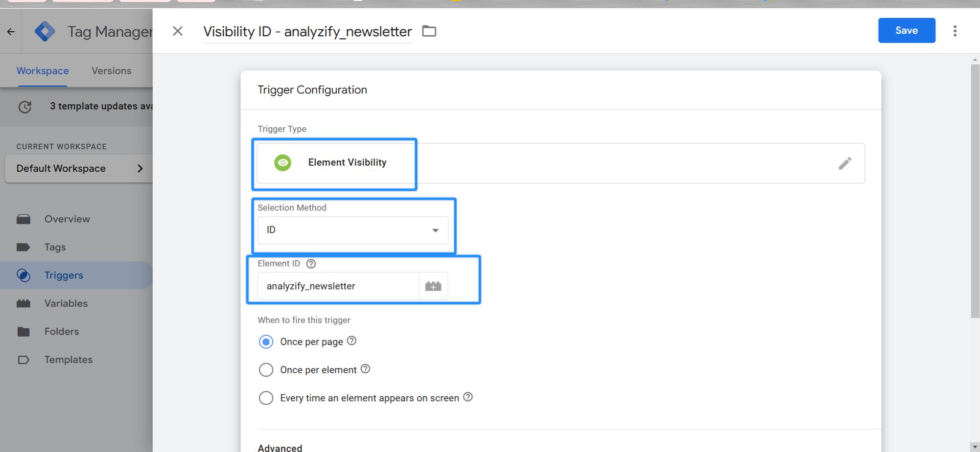Viewport: 980px width, 452px height.
Task: Switch to the Versions tab
Action: tap(111, 71)
